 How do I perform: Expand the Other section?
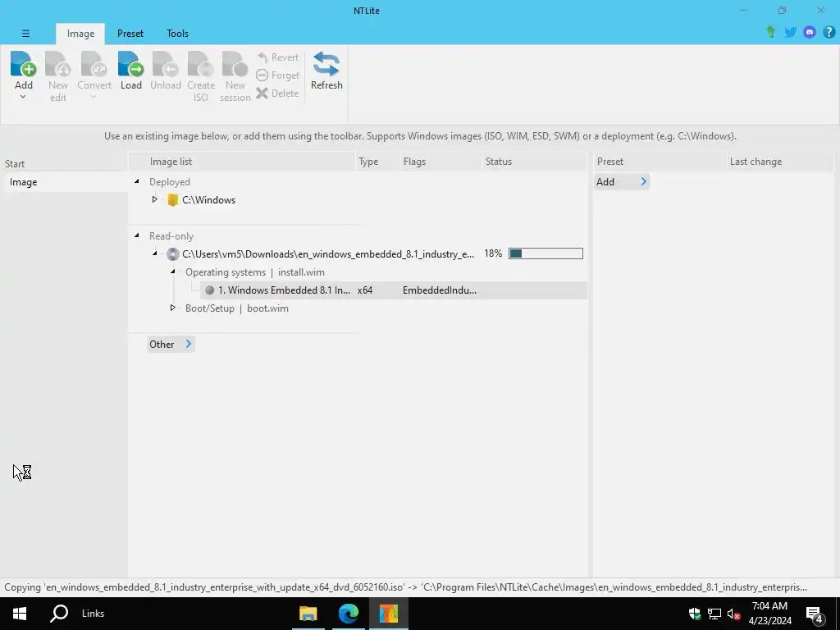[171, 345]
